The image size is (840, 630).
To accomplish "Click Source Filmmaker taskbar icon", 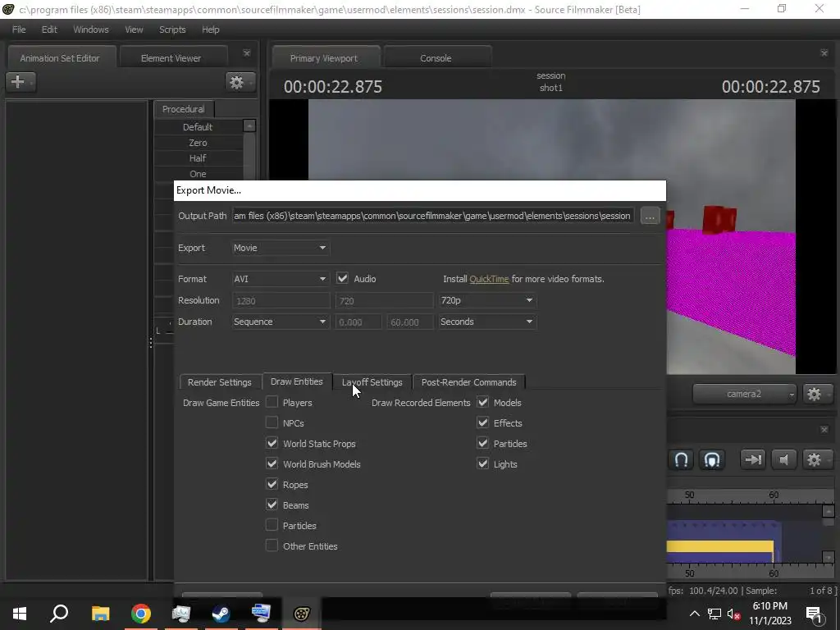I will pos(302,614).
